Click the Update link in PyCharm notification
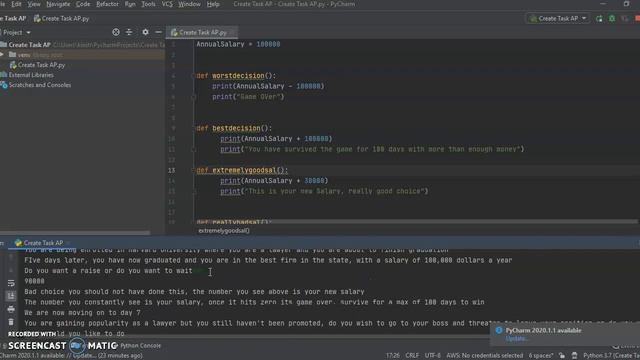The width and height of the screenshot is (640, 360). pyautogui.click(x=516, y=339)
